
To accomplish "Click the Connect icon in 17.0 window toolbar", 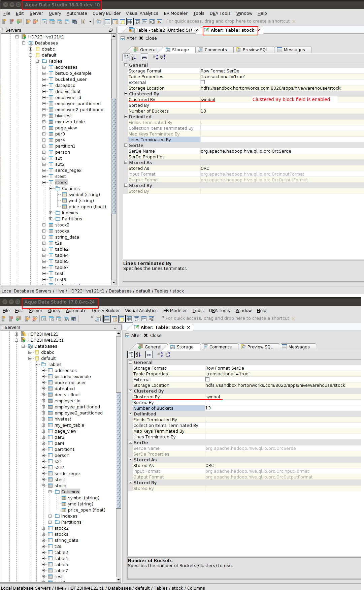I will point(27,318).
